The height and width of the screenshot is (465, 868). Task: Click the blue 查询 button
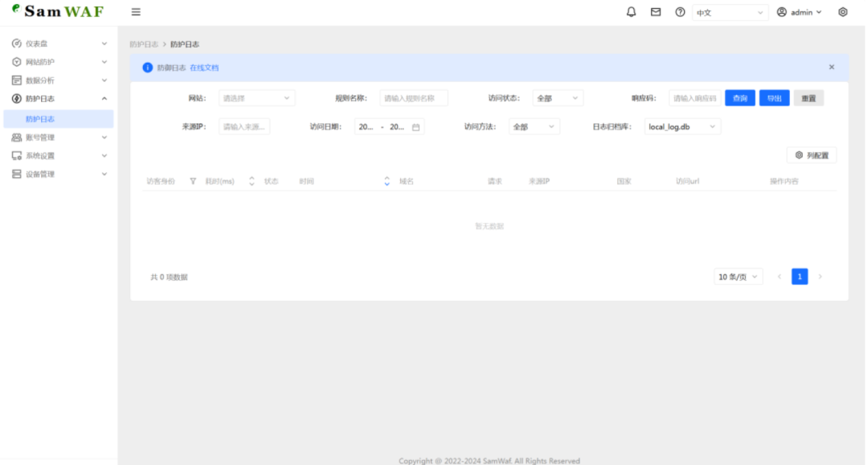point(739,98)
